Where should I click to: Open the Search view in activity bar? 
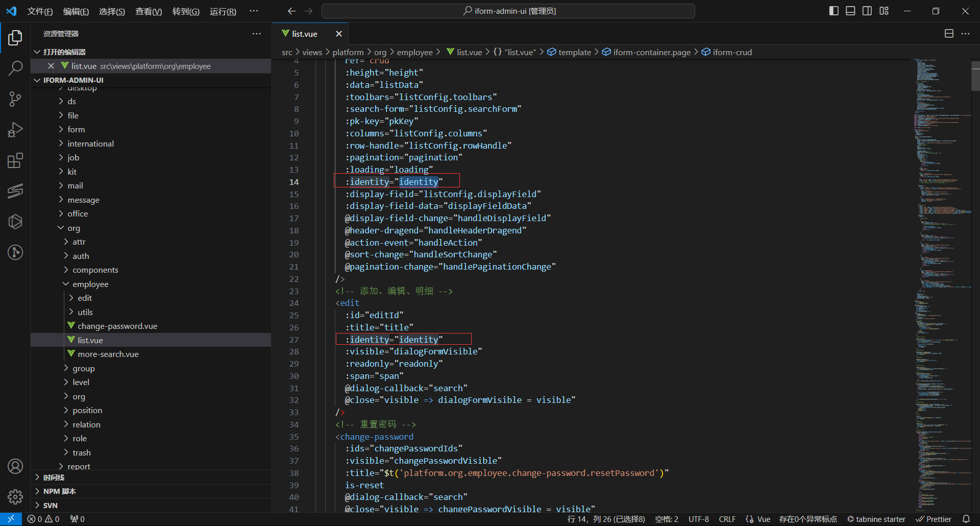click(x=15, y=68)
